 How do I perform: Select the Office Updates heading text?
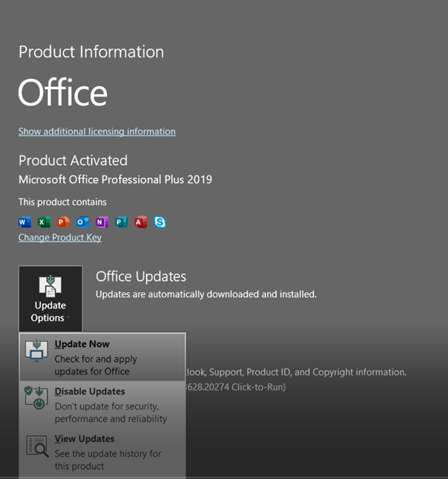pyautogui.click(x=141, y=276)
